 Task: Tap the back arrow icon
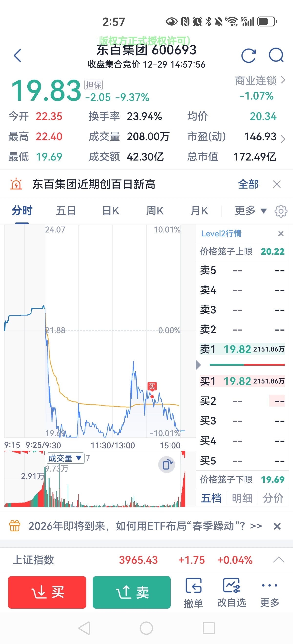tap(18, 55)
